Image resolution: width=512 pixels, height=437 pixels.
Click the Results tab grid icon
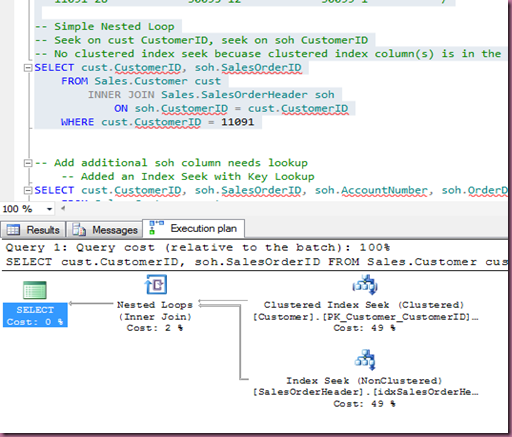coord(13,230)
